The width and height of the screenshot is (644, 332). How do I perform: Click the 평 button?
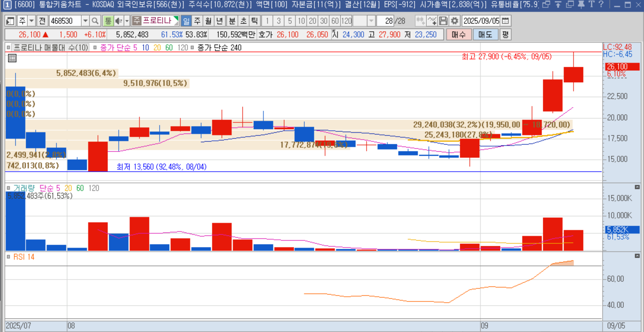pyautogui.click(x=505, y=34)
